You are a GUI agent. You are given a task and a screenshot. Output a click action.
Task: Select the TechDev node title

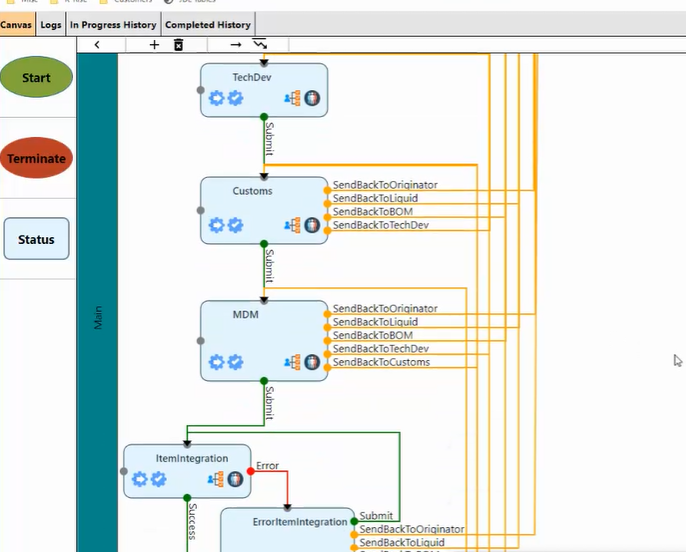pos(252,77)
